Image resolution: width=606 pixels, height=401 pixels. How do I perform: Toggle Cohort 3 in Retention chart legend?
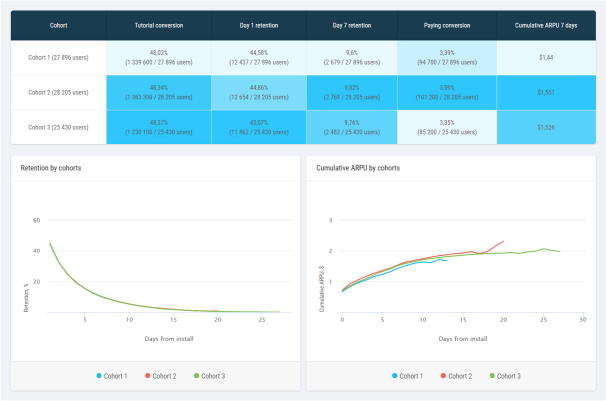(x=212, y=376)
